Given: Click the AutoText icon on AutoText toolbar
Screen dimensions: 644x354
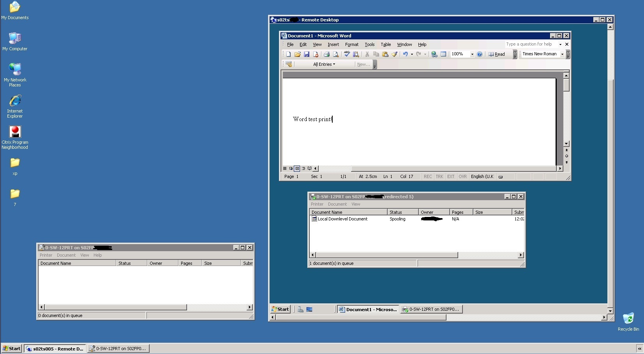Looking at the screenshot, I should (289, 64).
